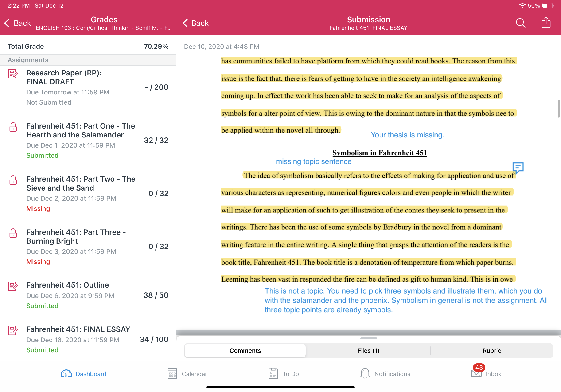
Task: Click the Not Submitted status of Research Paper
Action: coord(49,102)
